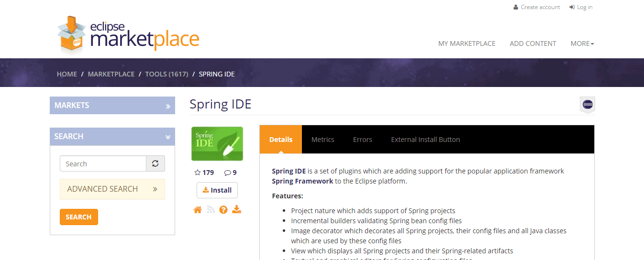Click the Eclipse Marketplace logo
This screenshot has height=260, width=644.
[128, 35]
